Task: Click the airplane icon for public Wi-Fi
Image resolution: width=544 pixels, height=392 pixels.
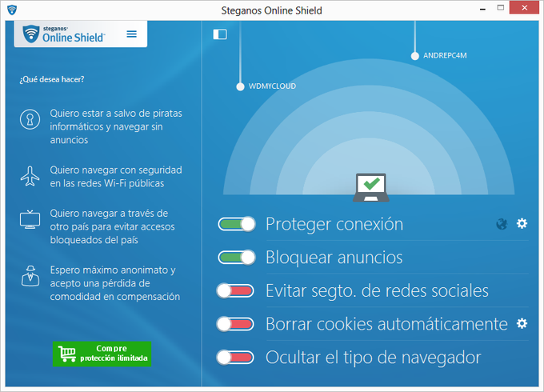Action: coord(30,176)
